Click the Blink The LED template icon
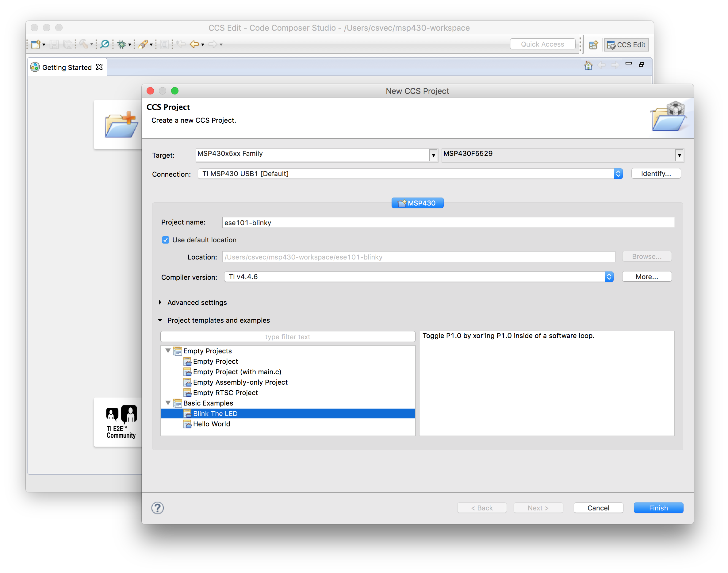Screen dimensions: 728x573 pos(187,414)
